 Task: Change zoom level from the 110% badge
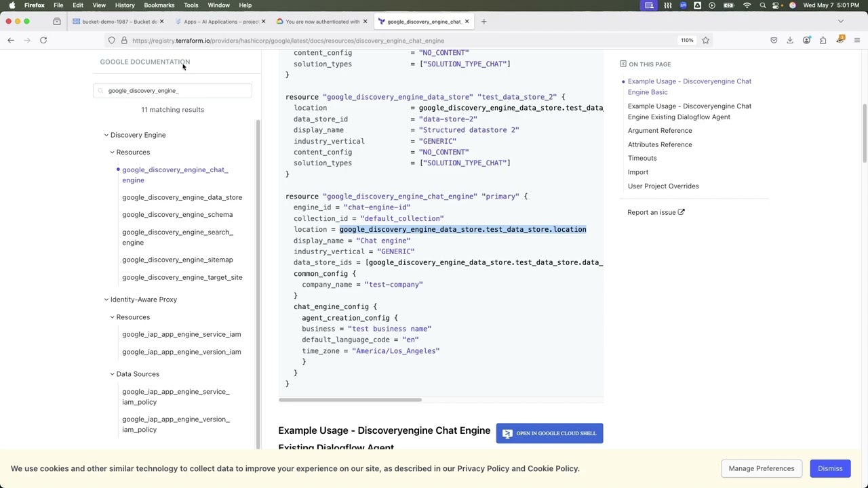(687, 41)
